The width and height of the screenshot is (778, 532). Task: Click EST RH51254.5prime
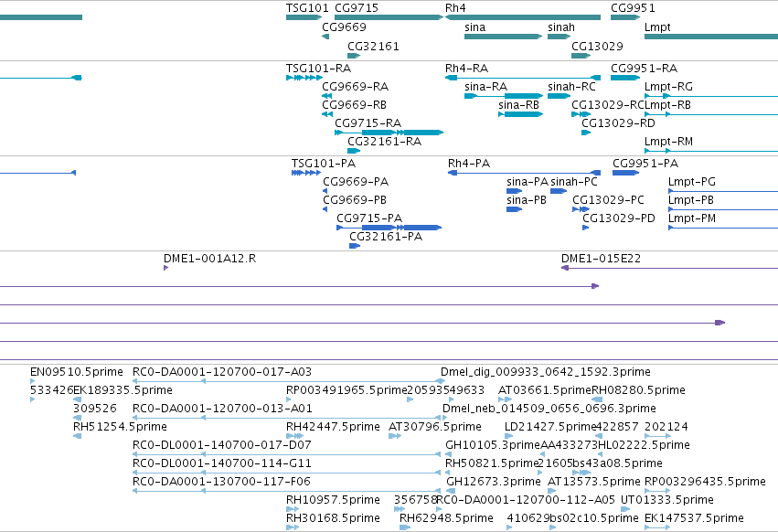click(x=77, y=436)
